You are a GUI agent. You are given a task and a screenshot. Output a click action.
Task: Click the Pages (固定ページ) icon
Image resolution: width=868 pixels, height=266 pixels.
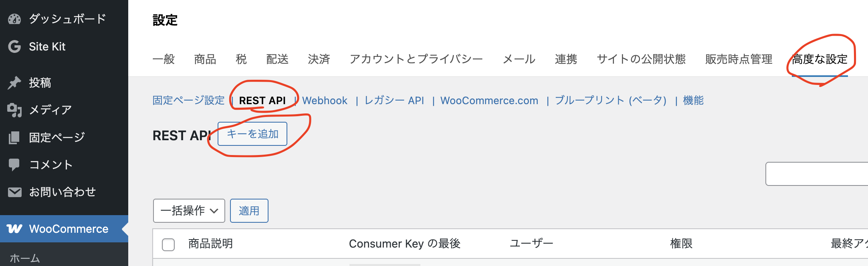[x=14, y=137]
